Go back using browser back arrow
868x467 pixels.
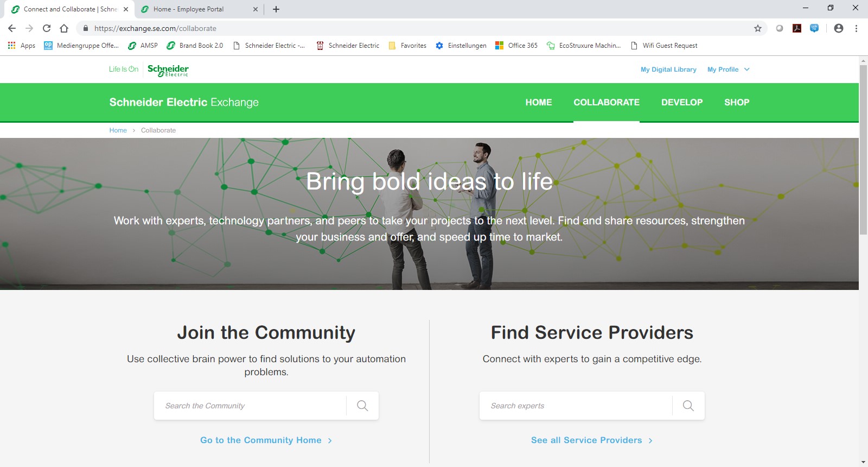click(x=12, y=28)
